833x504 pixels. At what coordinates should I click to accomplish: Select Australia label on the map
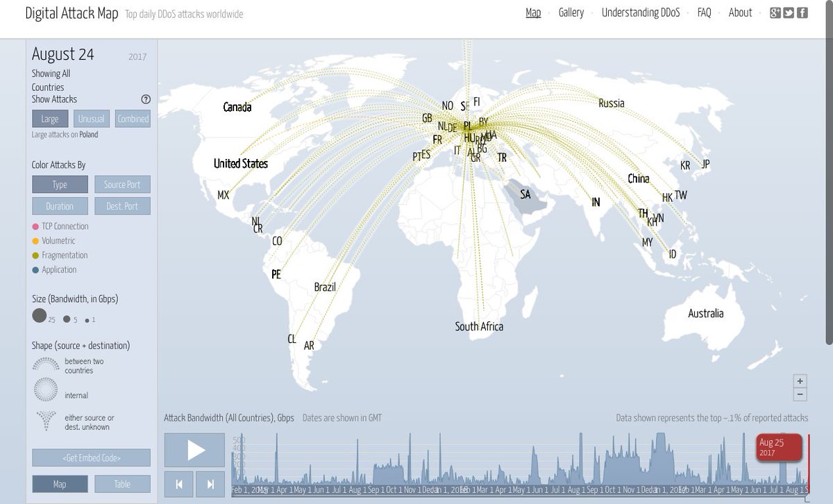pos(705,314)
